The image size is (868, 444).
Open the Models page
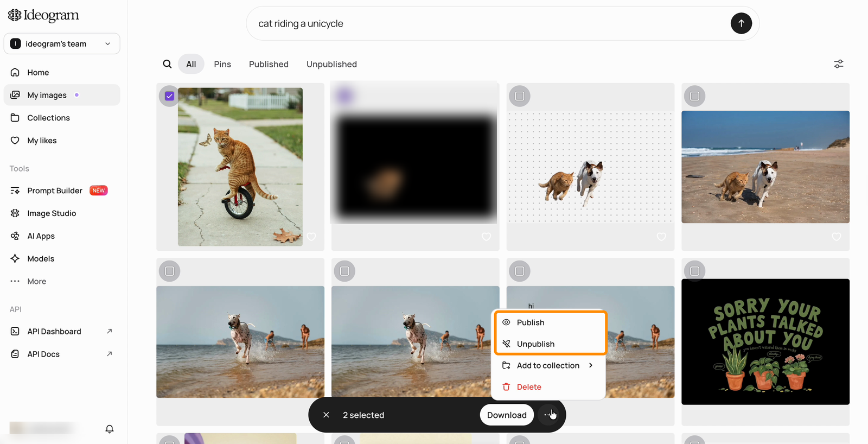point(62,259)
